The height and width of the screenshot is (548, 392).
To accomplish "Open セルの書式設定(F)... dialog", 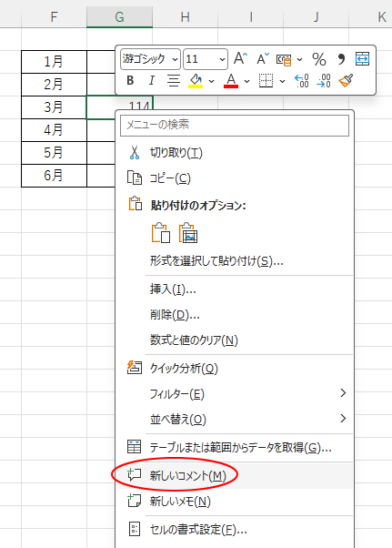I will point(235,530).
